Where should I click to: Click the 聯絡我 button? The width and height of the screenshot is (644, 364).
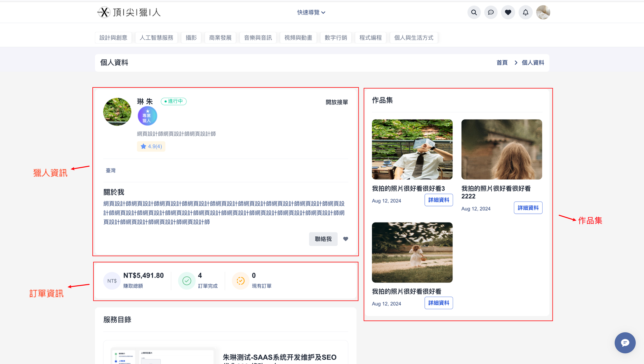pos(323,239)
